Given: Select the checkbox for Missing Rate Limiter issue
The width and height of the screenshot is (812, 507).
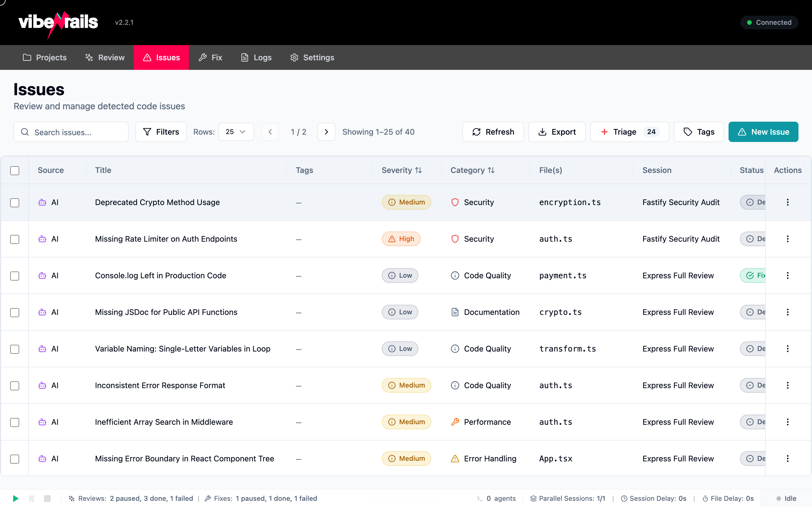Looking at the screenshot, I should pyautogui.click(x=15, y=239).
